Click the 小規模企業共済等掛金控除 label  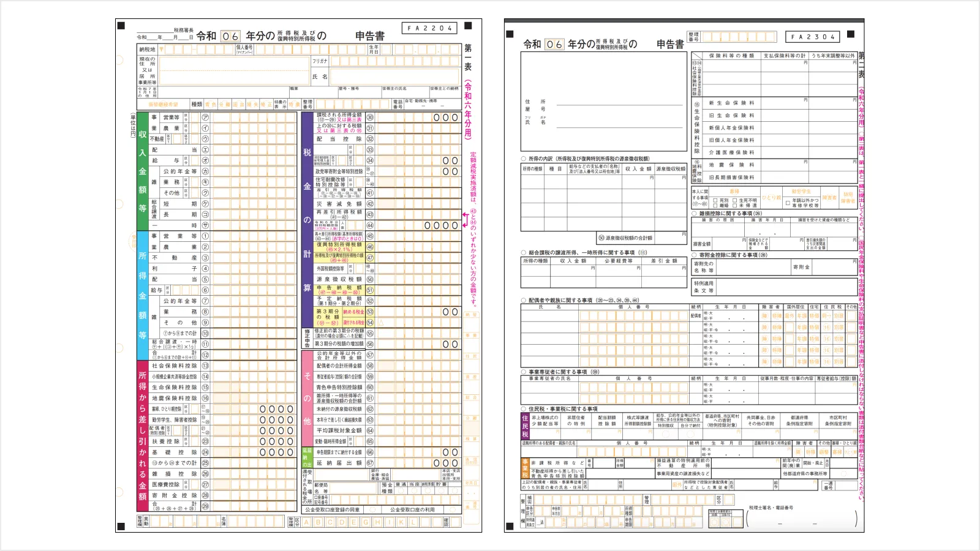[x=175, y=377]
